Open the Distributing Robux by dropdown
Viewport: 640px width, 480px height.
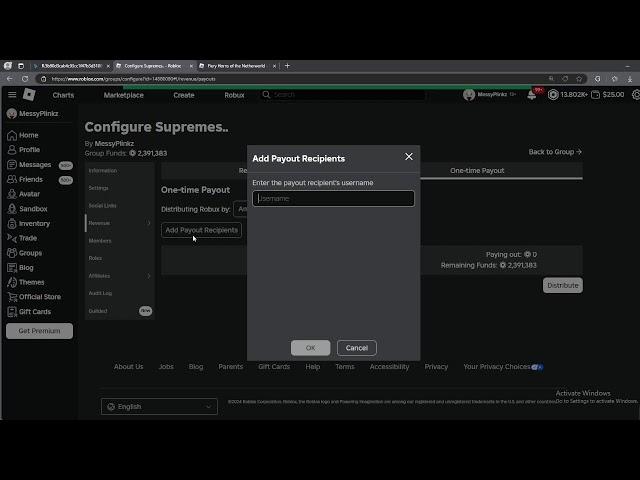(x=240, y=209)
